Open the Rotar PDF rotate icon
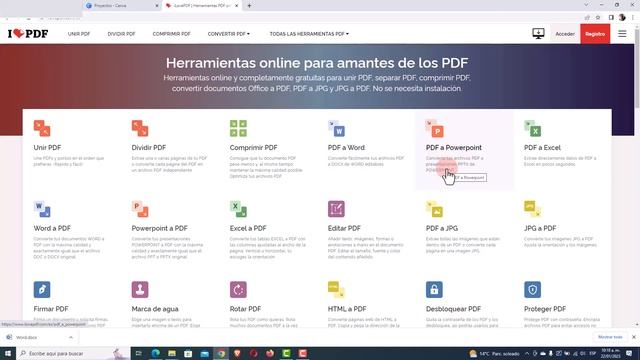640x360 pixels. (238, 289)
